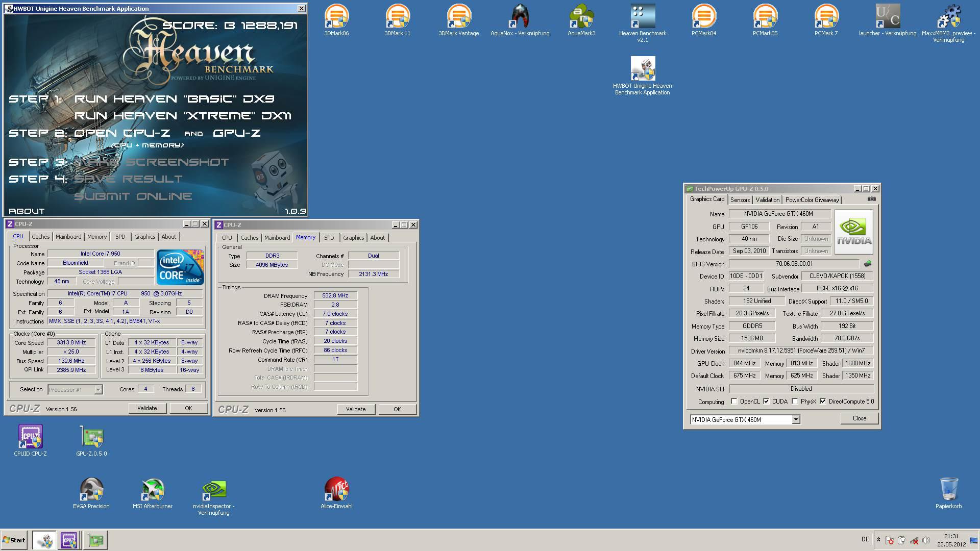
Task: Click the BIOS Version field in GPU-Z
Action: click(x=794, y=264)
